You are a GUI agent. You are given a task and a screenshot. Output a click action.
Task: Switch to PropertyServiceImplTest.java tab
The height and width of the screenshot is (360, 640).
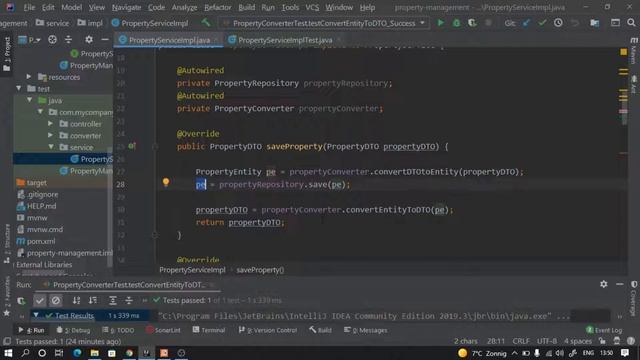pyautogui.click(x=284, y=40)
